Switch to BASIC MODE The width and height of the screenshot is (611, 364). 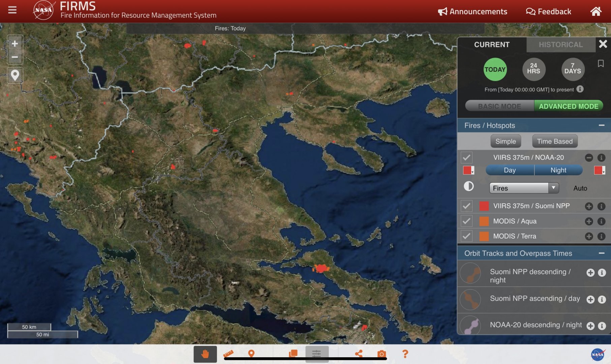(x=499, y=106)
